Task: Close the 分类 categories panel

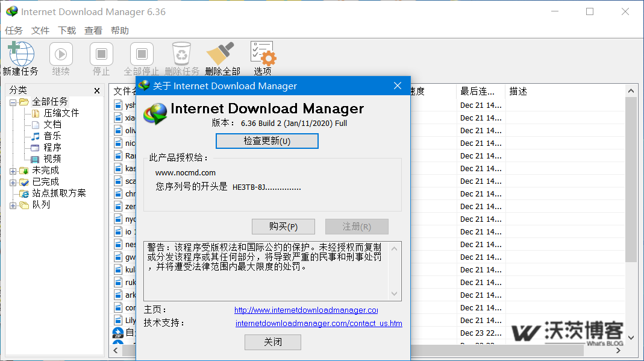Action: tap(97, 91)
